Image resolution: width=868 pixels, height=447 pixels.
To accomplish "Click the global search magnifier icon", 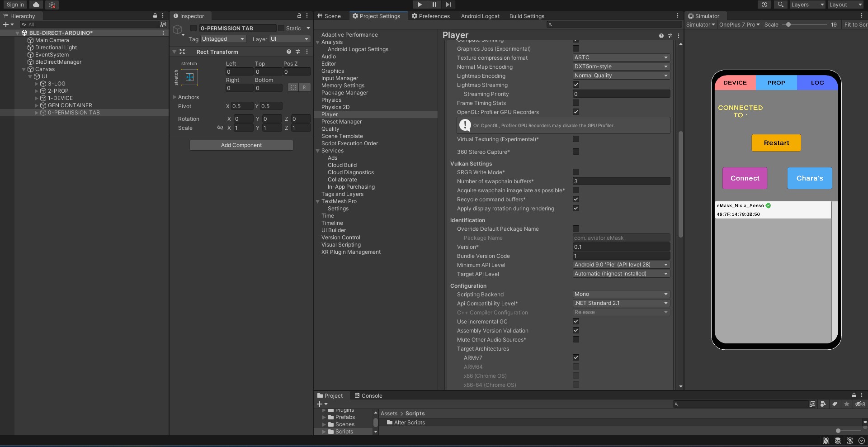I will 780,5.
